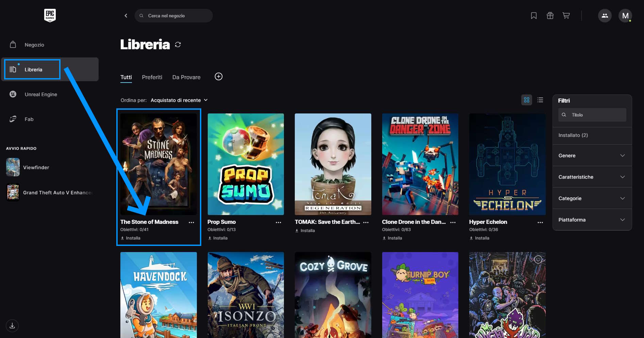Open the Acquistato di recente sort dropdown

point(179,100)
